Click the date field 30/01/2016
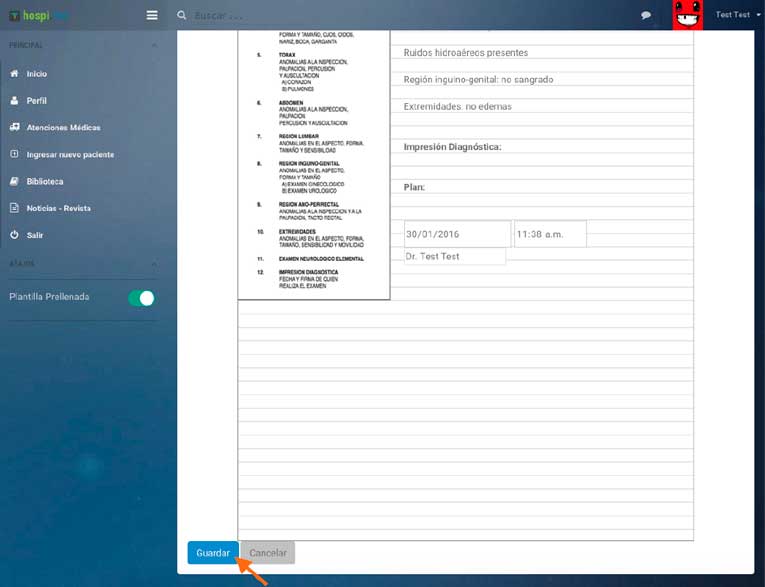Image resolution: width=765 pixels, height=587 pixels. pyautogui.click(x=456, y=234)
